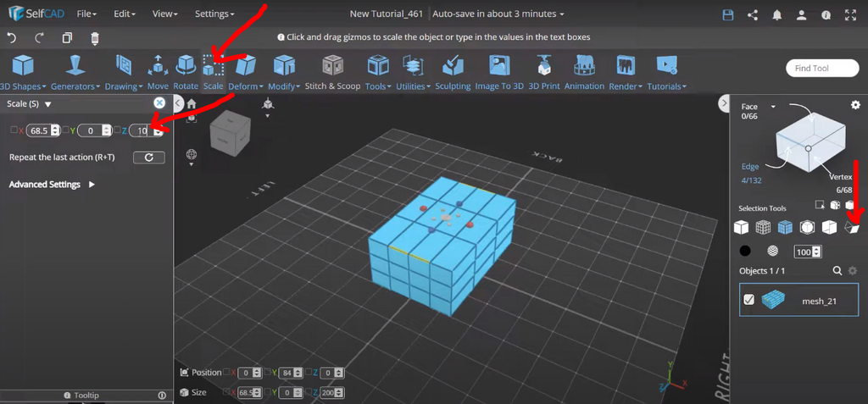Toggle Size Z checkbox
Viewport: 868px width, 404px height.
click(x=309, y=392)
